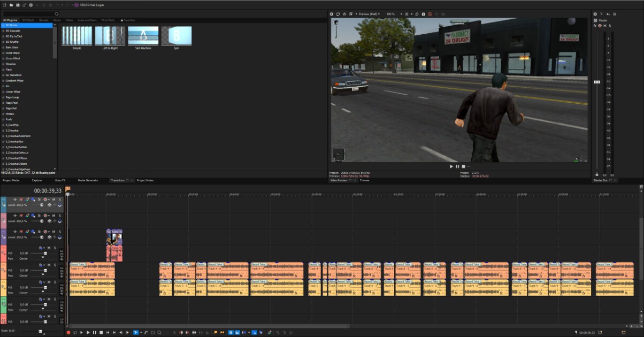The width and height of the screenshot is (644, 337).
Task: Toggle the Master fader lock icon
Action: [597, 174]
